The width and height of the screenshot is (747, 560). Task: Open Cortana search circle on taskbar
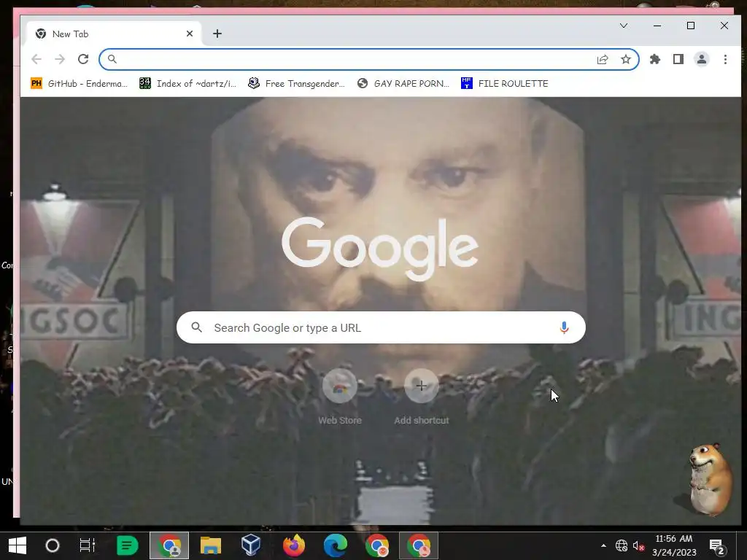(53, 545)
